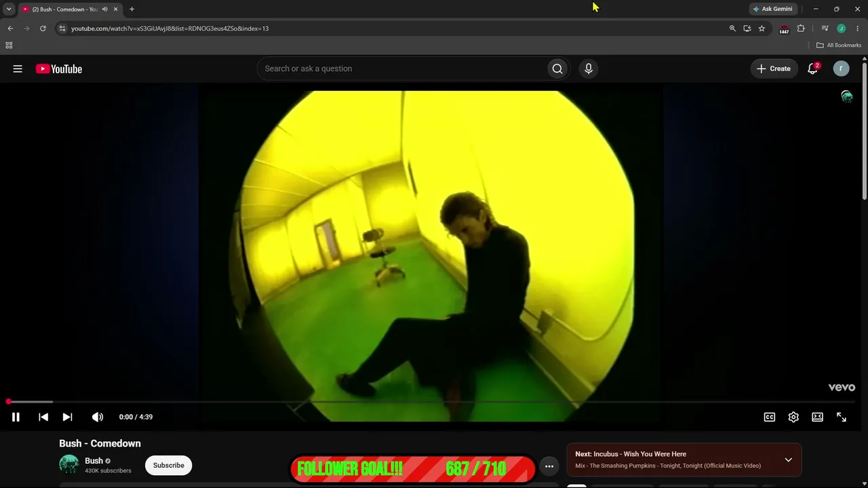
Task: Click the channel watermark icon on the video
Action: (847, 96)
